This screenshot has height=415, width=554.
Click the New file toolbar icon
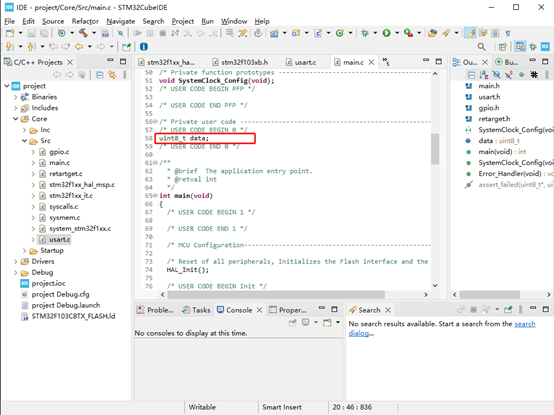tap(10, 33)
